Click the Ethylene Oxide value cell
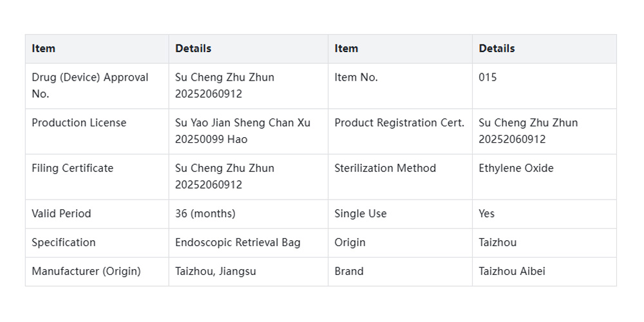Screen dimensions: 644x322 point(516,168)
